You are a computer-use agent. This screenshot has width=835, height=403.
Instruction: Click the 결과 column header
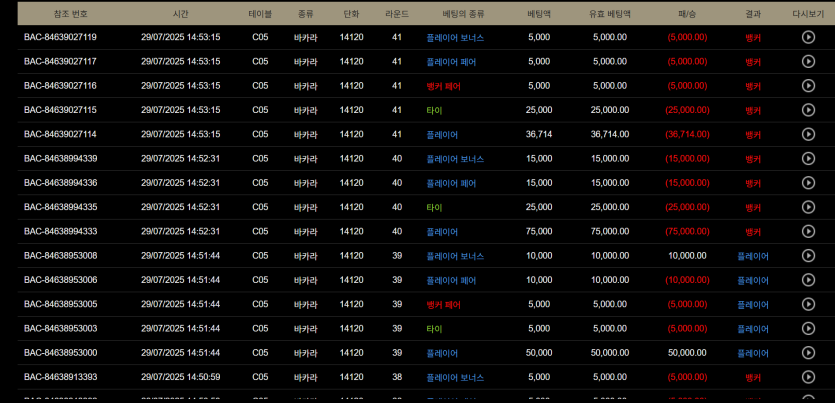(x=753, y=14)
